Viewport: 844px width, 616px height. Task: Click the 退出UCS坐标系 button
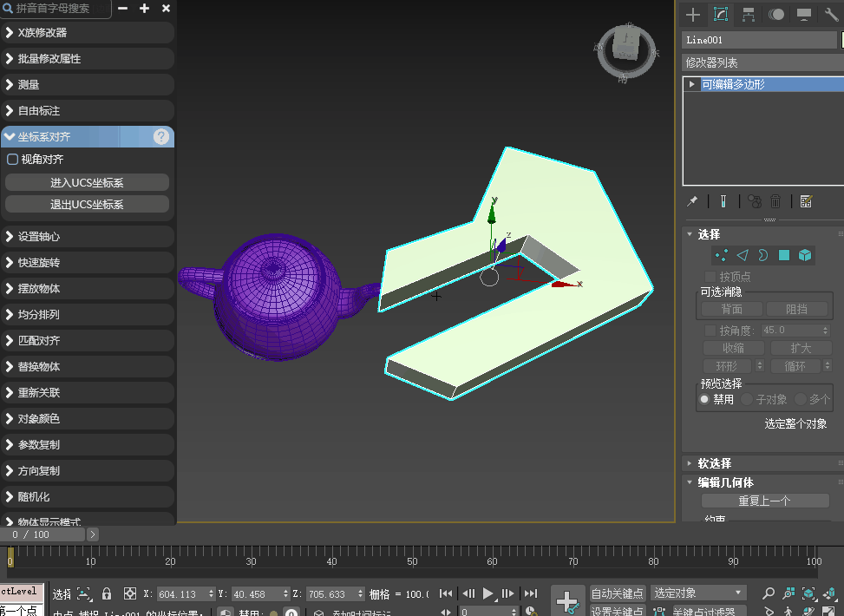tap(88, 204)
